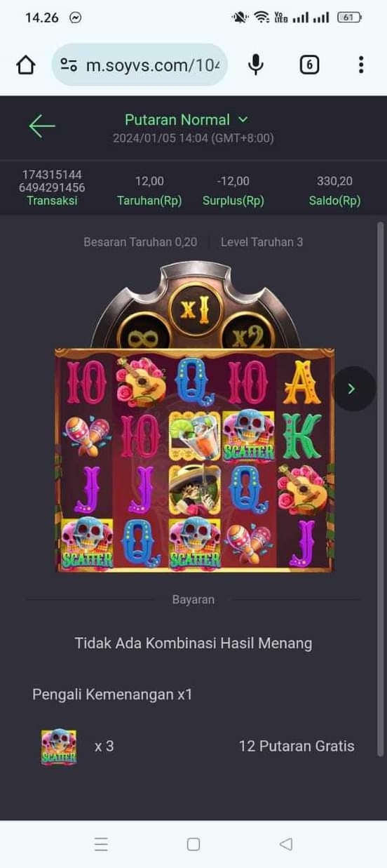Tap the 12 Putaran Gratis text
Viewport: 387px width, 868px height.
(x=297, y=746)
